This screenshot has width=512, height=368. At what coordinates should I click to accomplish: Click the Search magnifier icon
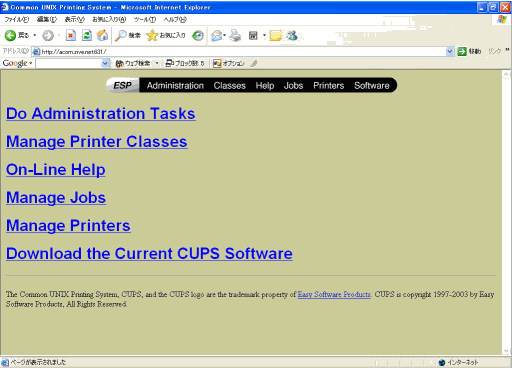(120, 35)
